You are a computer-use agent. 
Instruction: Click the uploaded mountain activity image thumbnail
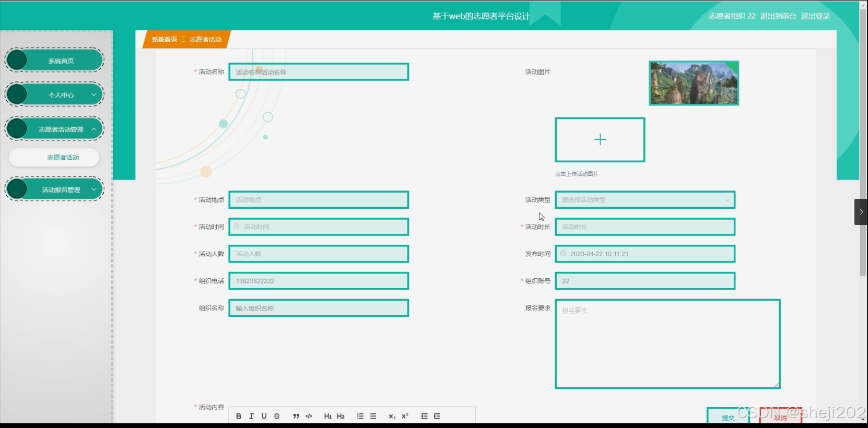coord(694,83)
